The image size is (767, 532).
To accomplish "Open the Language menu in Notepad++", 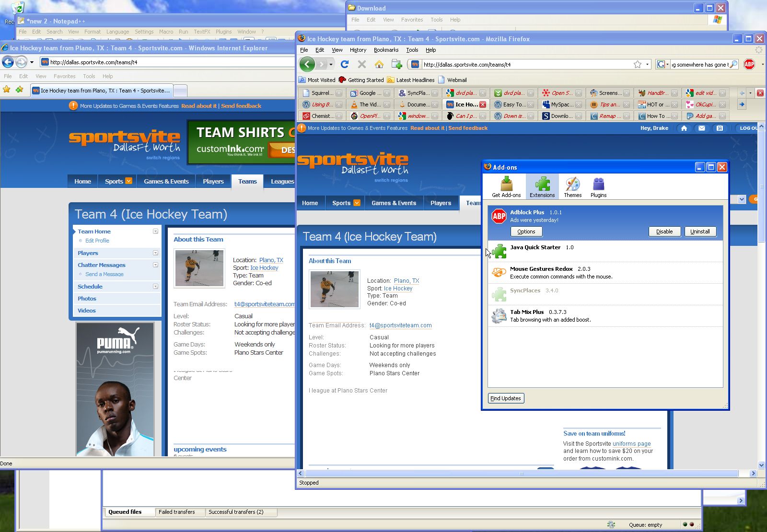I will pos(117,32).
